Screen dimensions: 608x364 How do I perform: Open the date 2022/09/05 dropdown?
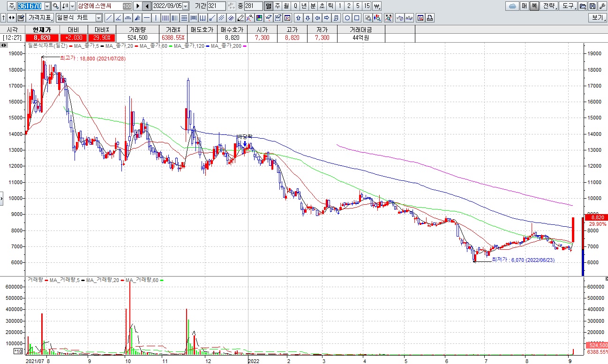[185, 6]
